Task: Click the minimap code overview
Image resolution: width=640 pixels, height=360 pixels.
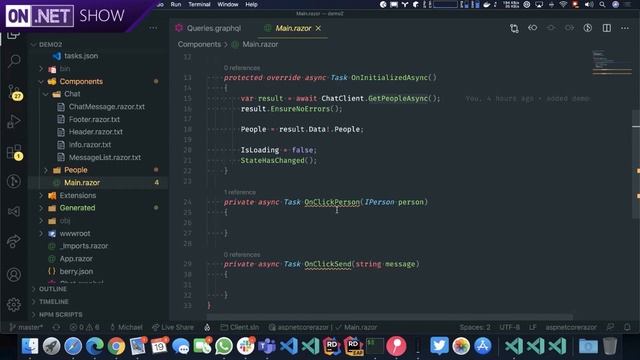Action: click(x=611, y=62)
